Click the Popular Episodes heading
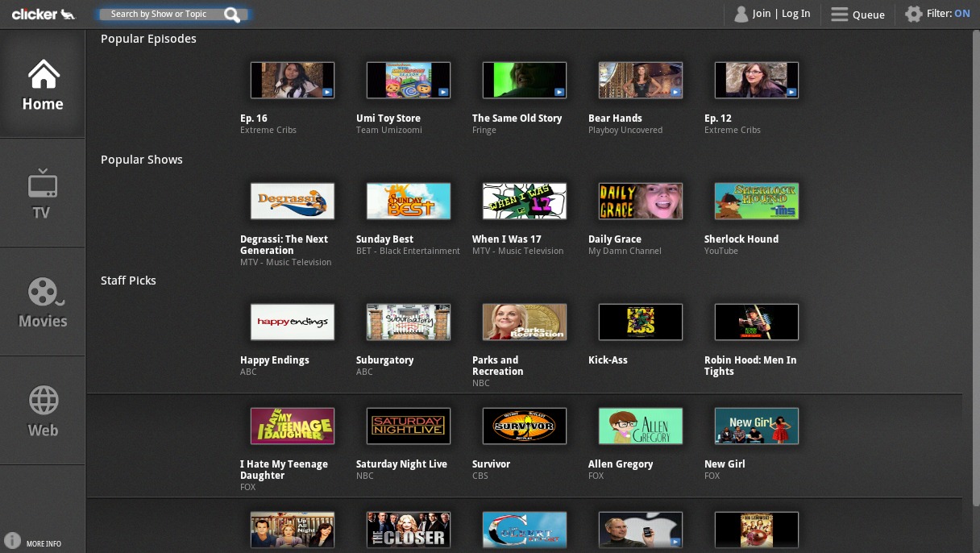980x553 pixels. click(148, 39)
